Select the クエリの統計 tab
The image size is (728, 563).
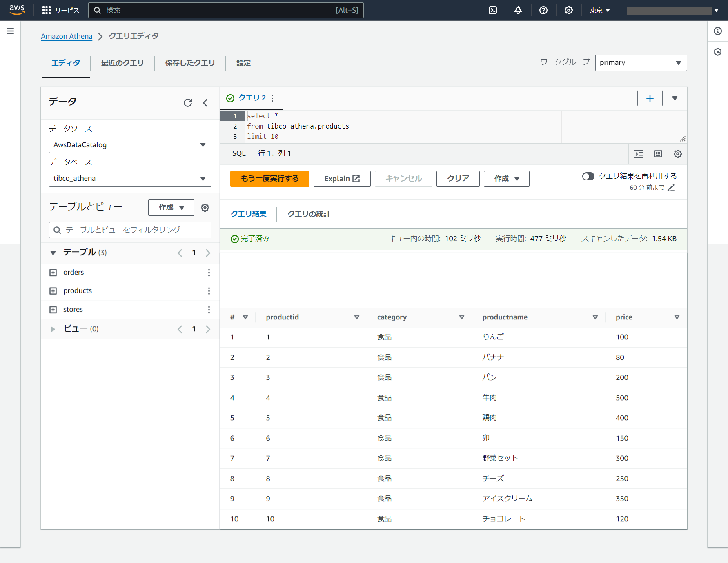(309, 214)
